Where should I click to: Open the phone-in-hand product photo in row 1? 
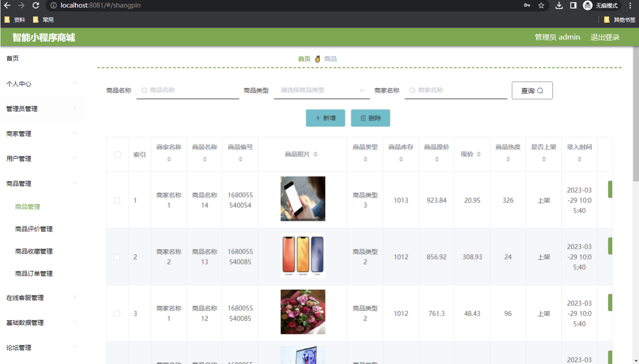pos(303,199)
